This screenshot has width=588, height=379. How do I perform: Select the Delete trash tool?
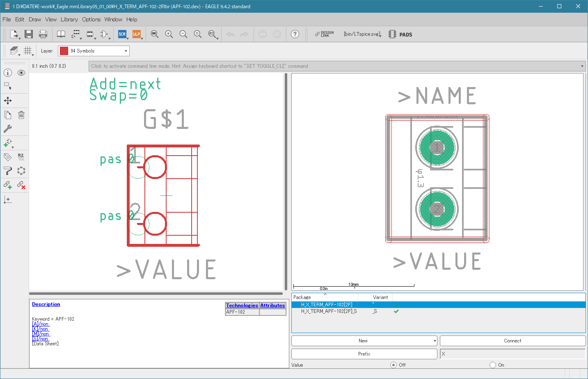point(21,115)
